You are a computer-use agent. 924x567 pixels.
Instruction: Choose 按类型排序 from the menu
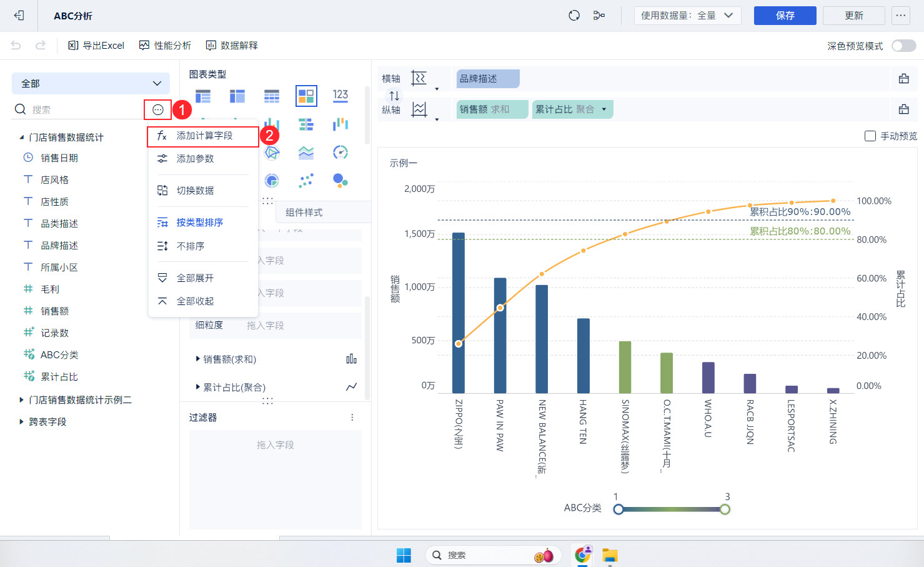[203, 223]
